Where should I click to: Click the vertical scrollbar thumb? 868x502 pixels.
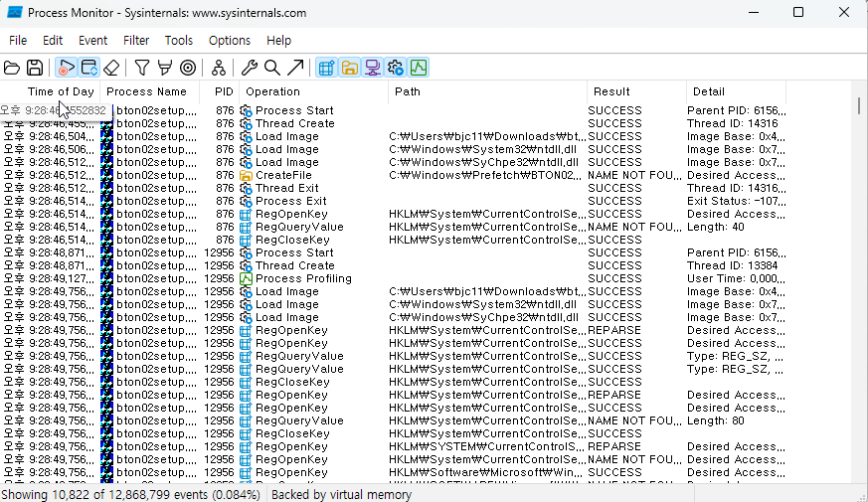(859, 105)
